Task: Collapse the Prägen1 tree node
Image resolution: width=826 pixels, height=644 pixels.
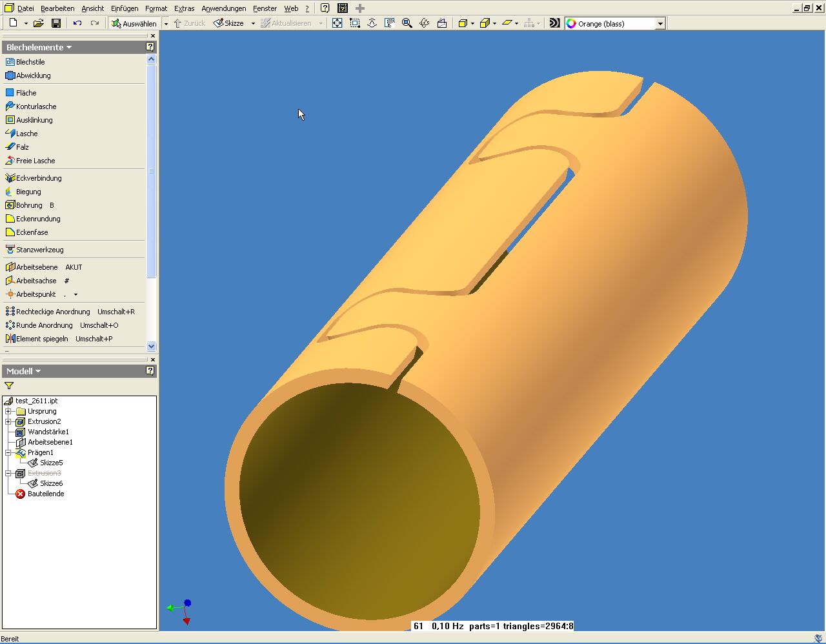Action: (8, 452)
